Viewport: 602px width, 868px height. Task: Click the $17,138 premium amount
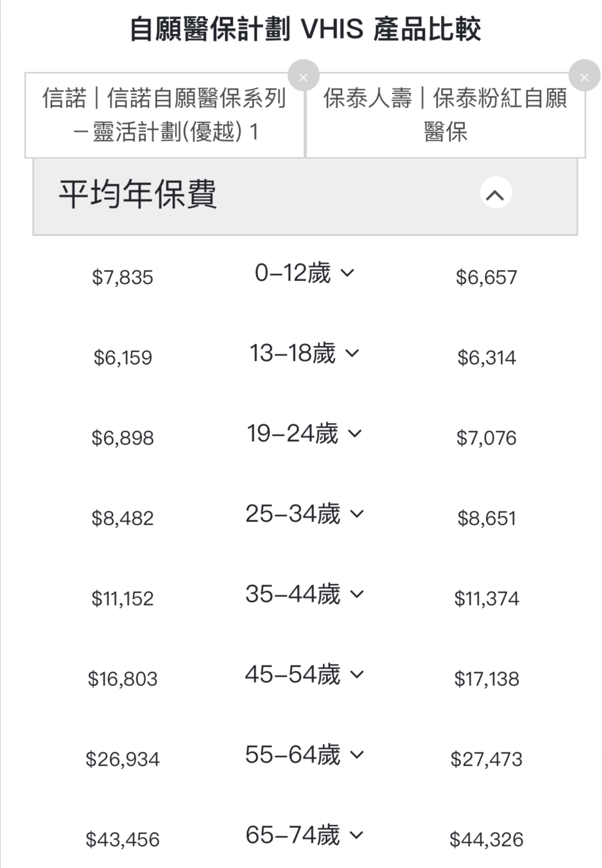point(486,679)
